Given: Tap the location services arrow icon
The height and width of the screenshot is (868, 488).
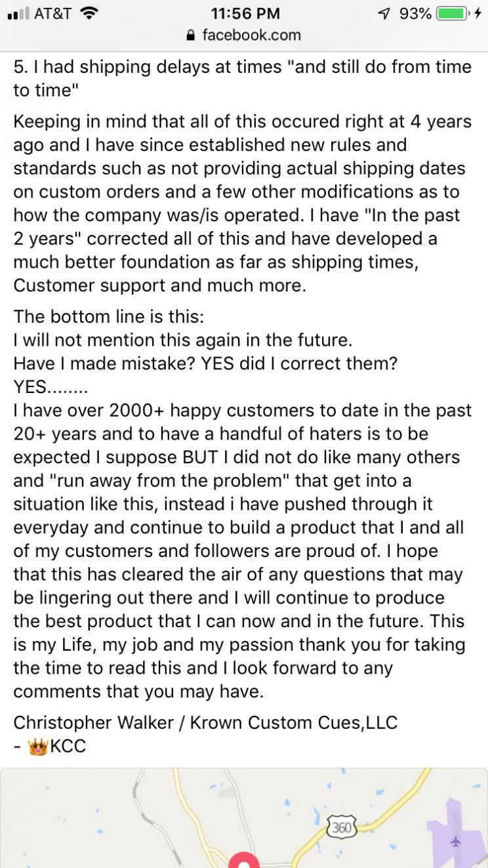Looking at the screenshot, I should click(x=386, y=13).
